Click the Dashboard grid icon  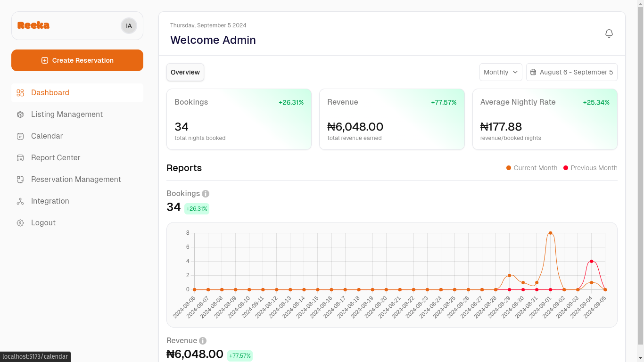(x=20, y=93)
